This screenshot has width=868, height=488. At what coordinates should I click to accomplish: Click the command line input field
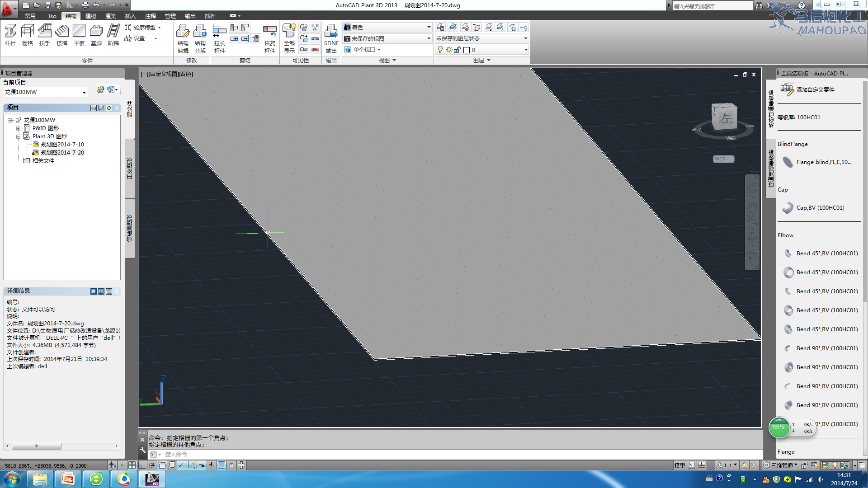(456, 454)
